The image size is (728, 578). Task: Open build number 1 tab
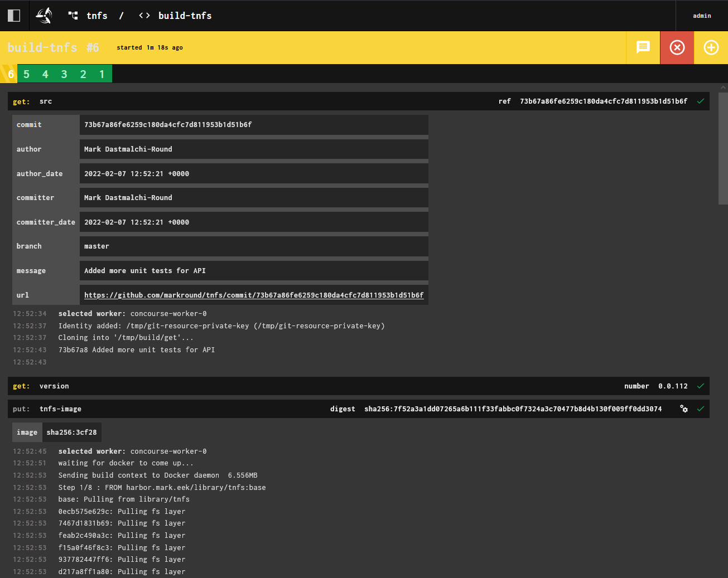(x=102, y=74)
